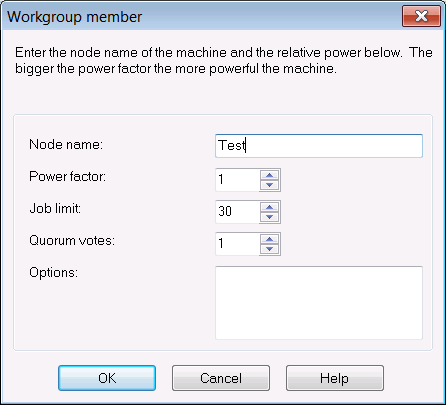Image resolution: width=446 pixels, height=405 pixels.
Task: Increase the Power factor with up arrow
Action: point(269,175)
